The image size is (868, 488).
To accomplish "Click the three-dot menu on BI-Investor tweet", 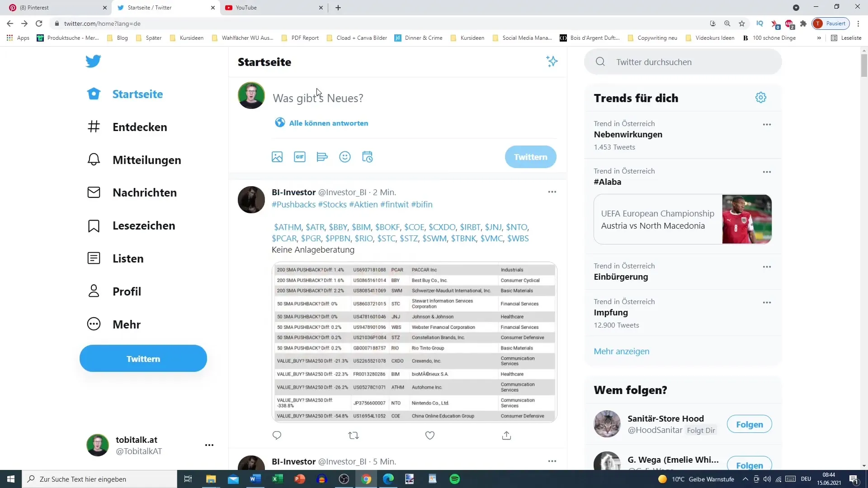I will [552, 192].
